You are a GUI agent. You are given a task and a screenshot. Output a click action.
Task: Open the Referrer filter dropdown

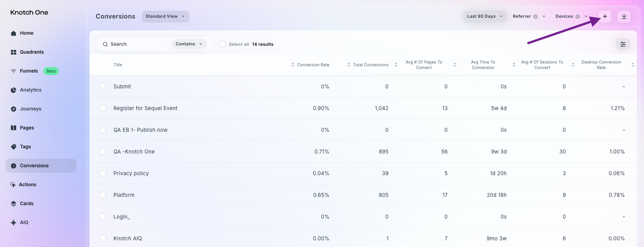coord(529,17)
